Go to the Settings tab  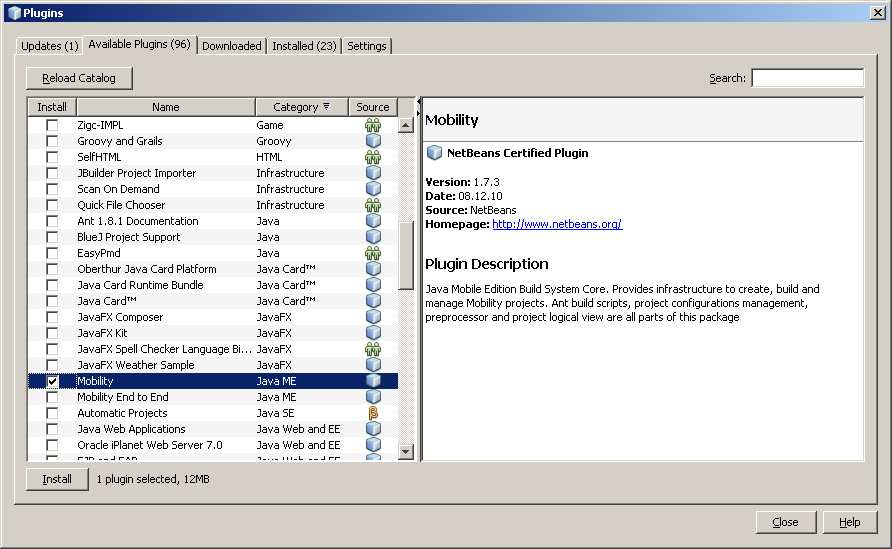tap(366, 46)
